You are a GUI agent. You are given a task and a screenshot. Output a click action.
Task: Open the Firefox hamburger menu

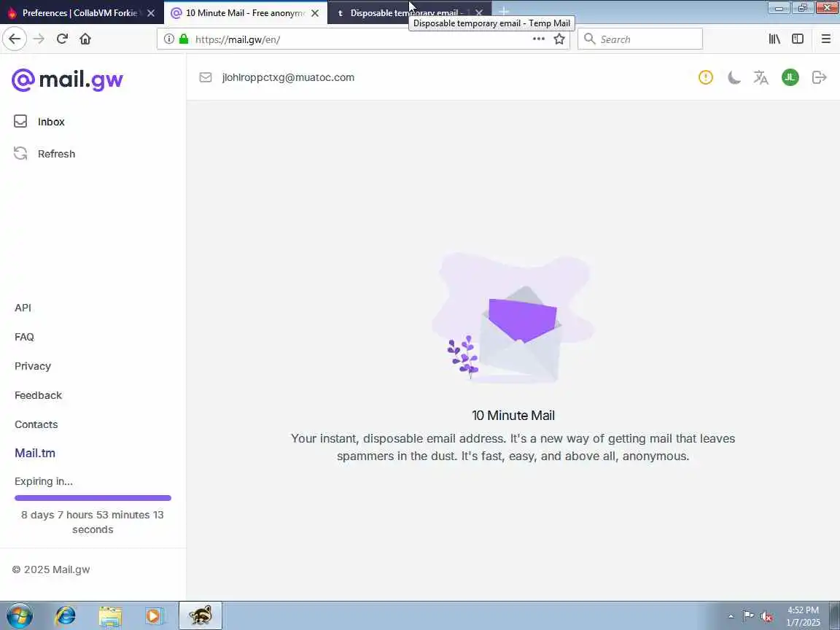coord(825,39)
